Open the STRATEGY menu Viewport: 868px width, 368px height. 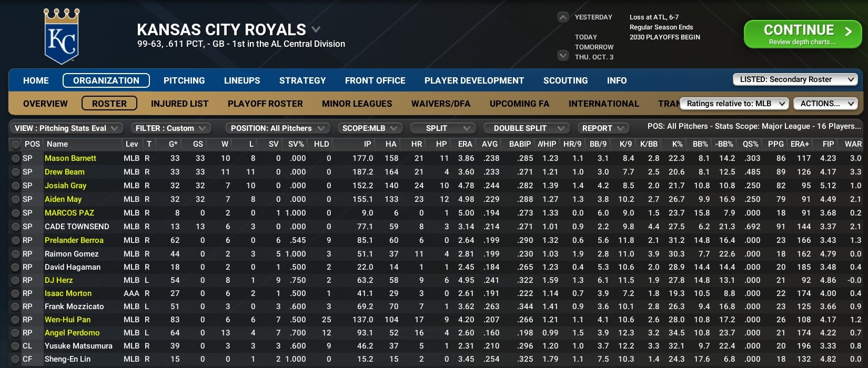point(302,80)
